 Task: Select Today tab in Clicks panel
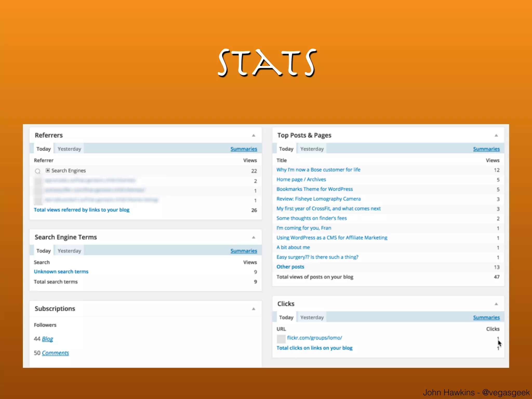click(x=286, y=317)
